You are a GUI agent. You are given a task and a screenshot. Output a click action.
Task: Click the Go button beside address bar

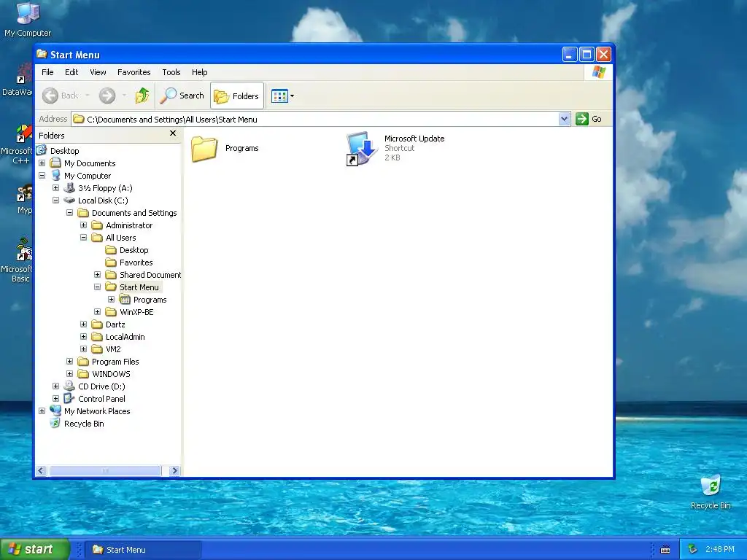pyautogui.click(x=589, y=119)
